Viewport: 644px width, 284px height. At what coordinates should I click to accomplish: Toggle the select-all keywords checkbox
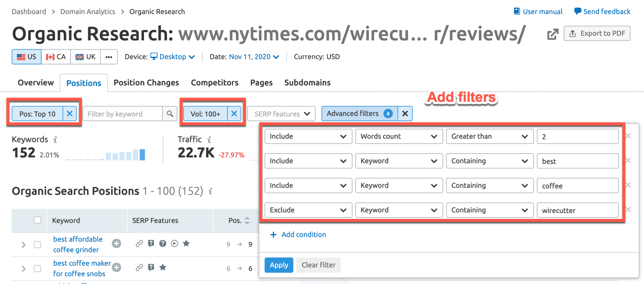pyautogui.click(x=38, y=220)
